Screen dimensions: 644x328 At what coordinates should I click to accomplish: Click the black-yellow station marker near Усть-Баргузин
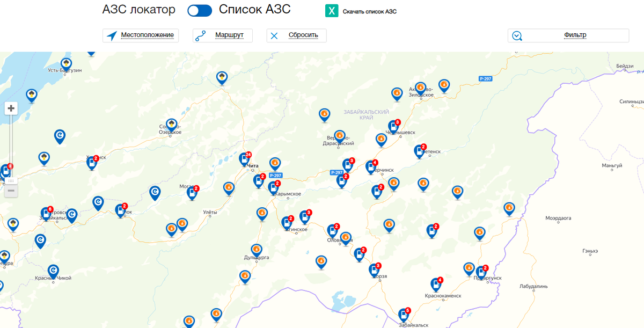tap(67, 65)
